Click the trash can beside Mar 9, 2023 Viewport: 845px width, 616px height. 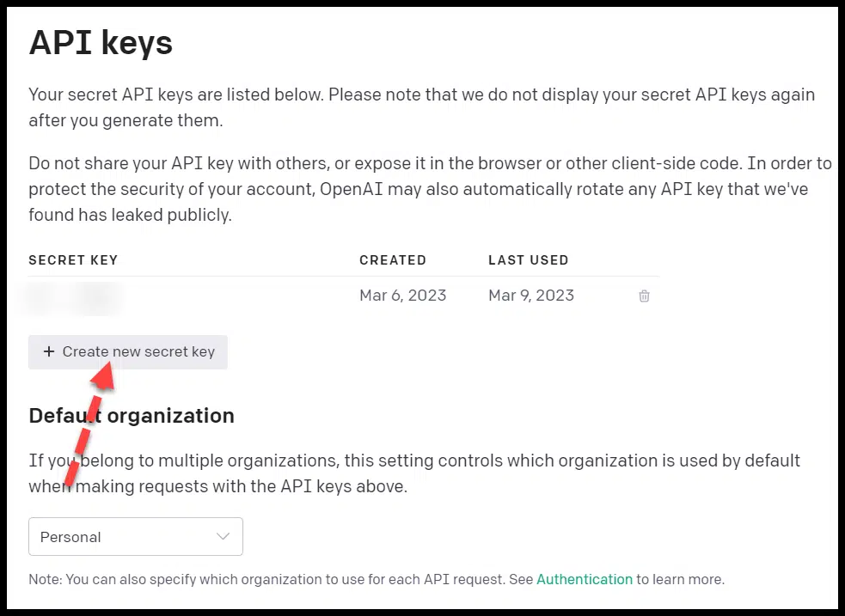pyautogui.click(x=644, y=296)
